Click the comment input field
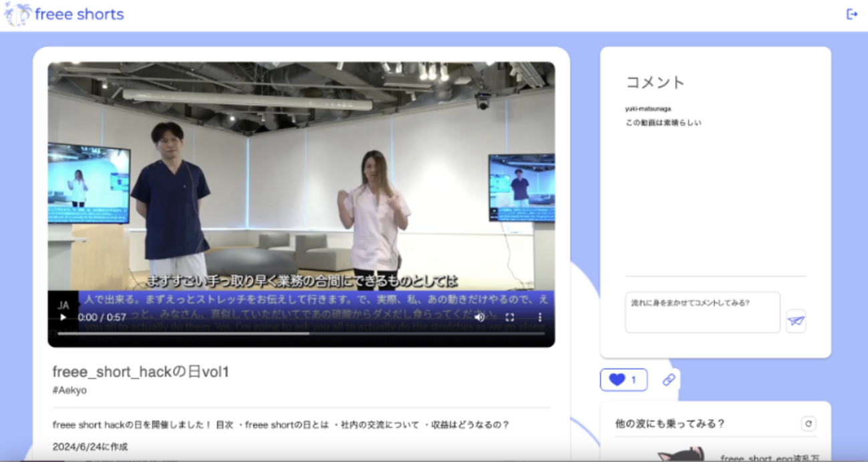This screenshot has height=462, width=868. pos(702,312)
